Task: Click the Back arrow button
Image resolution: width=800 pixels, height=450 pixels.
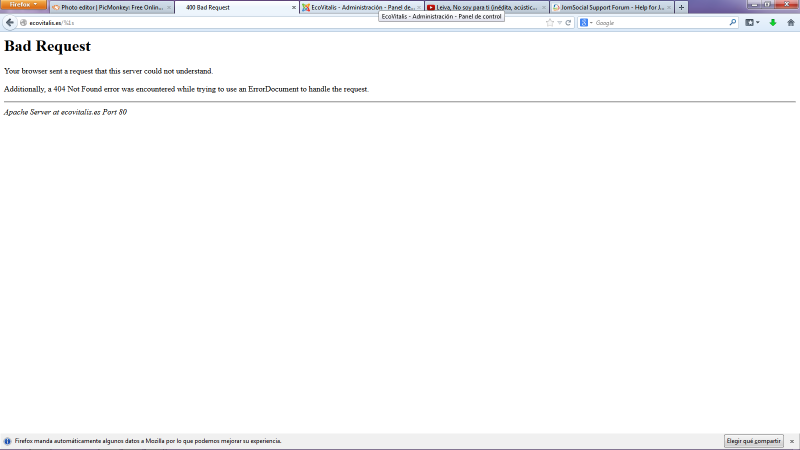Action: (10, 22)
